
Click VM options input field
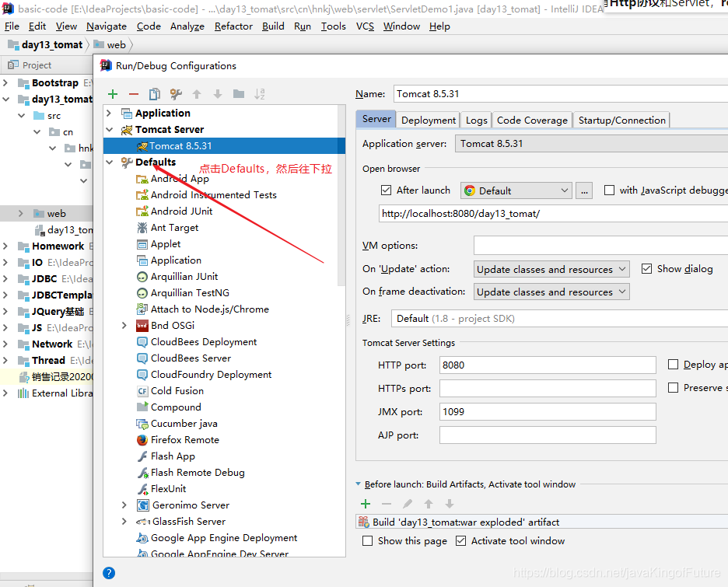[x=600, y=246]
